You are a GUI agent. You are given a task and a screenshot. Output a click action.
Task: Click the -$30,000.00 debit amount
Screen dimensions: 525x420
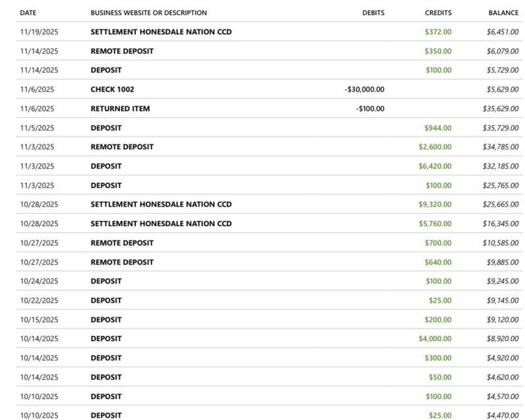coord(364,89)
